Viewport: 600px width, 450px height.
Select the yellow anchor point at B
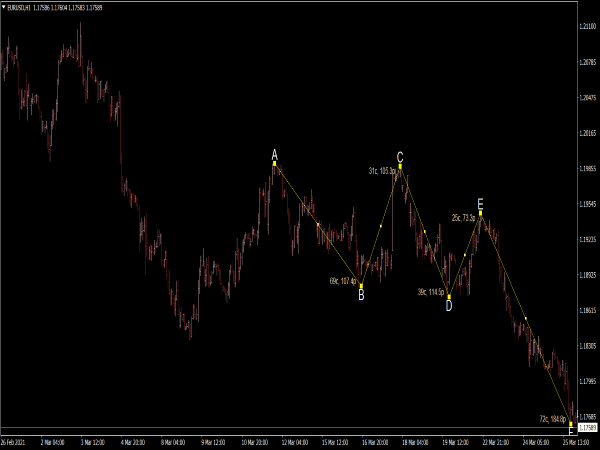coord(361,285)
